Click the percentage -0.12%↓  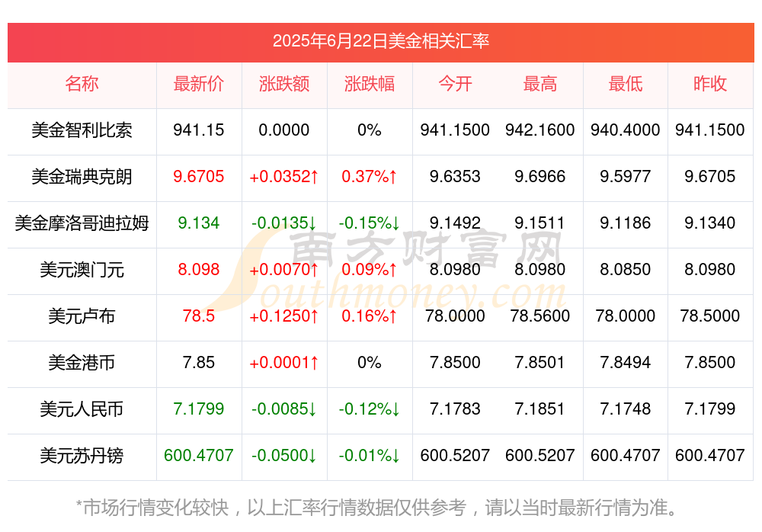pos(370,409)
